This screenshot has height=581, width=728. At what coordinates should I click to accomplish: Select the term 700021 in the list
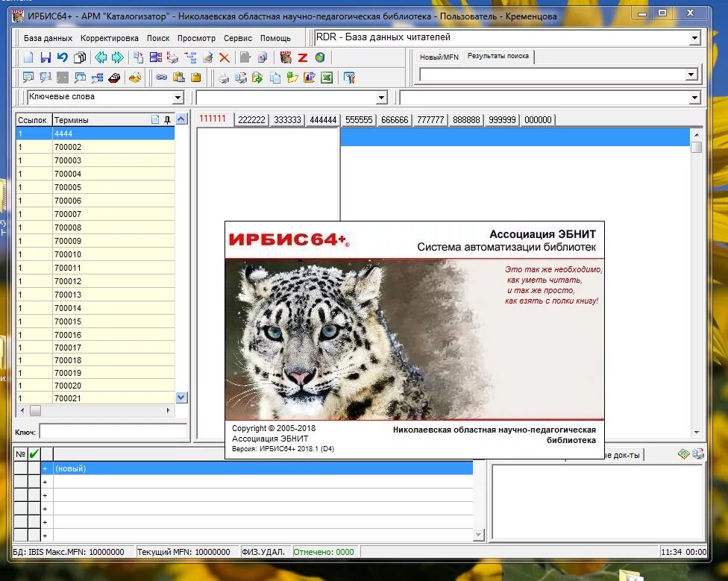[x=95, y=398]
